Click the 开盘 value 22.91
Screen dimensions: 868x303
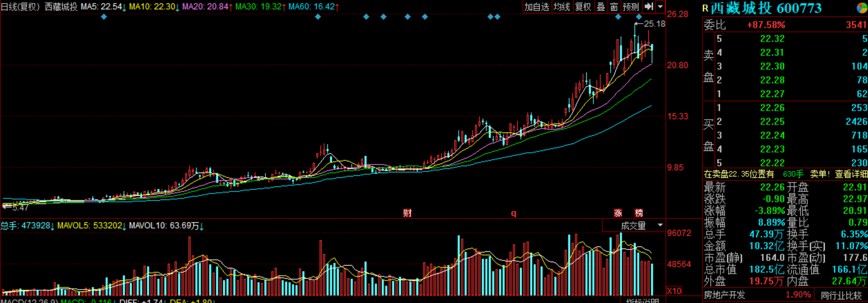tap(855, 187)
